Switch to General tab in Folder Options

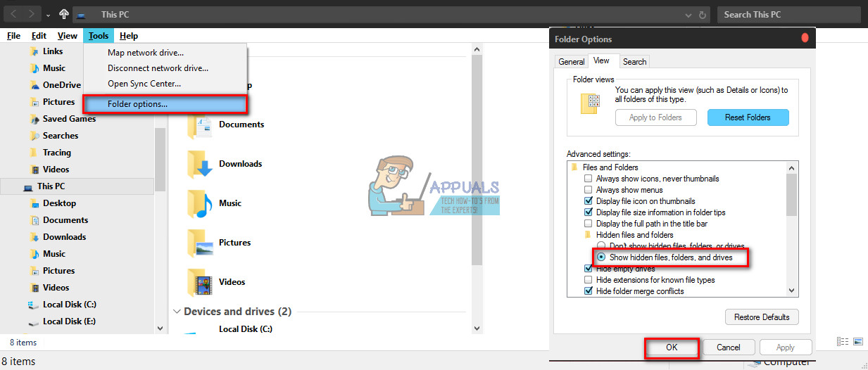coord(572,62)
